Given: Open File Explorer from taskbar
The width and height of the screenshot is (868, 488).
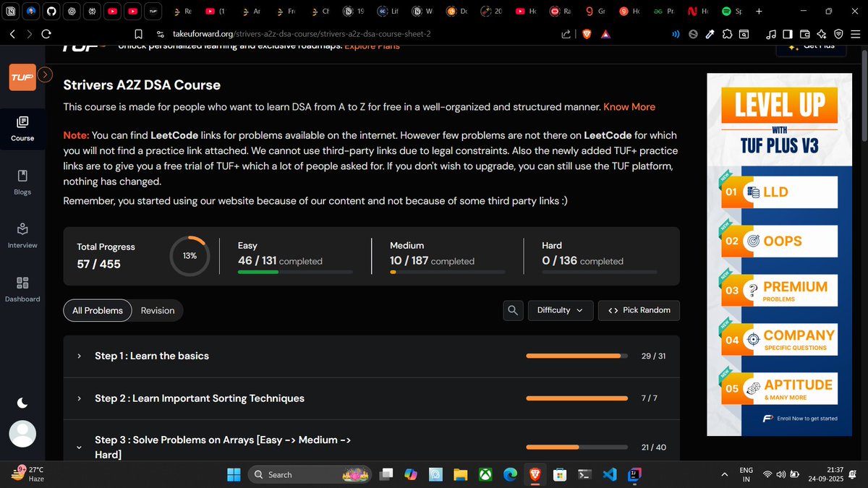Looking at the screenshot, I should [460, 474].
